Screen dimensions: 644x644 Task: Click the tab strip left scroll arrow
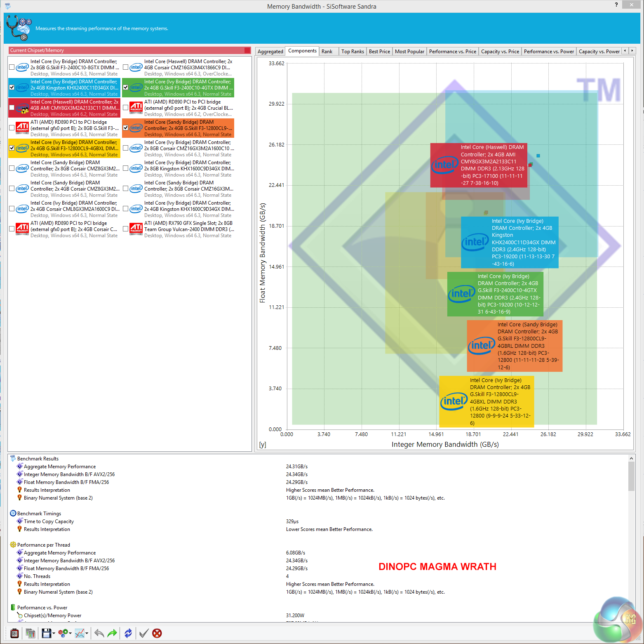click(625, 51)
